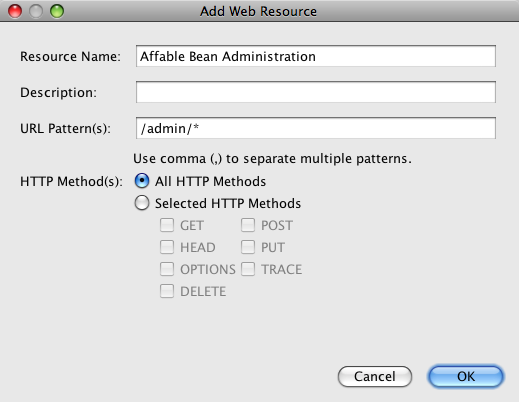Click the All HTTP Methods label text
Image resolution: width=519 pixels, height=402 pixels.
(210, 181)
